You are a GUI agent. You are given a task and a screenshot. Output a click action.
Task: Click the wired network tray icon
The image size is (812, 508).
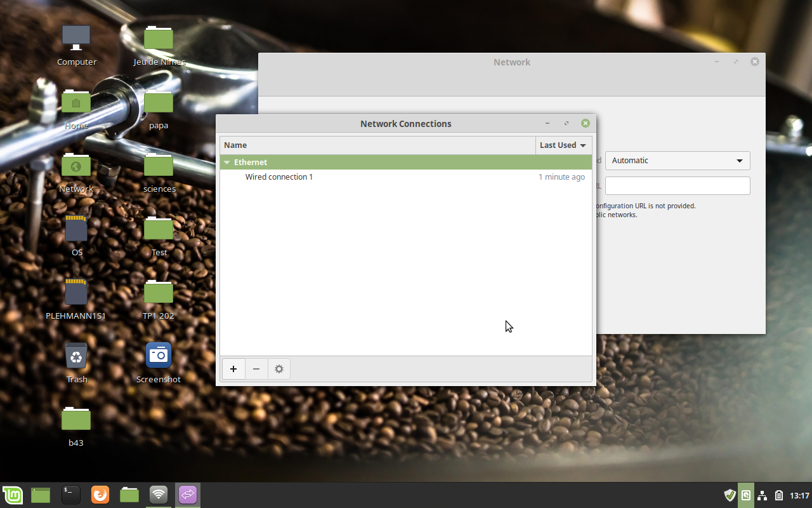point(763,495)
